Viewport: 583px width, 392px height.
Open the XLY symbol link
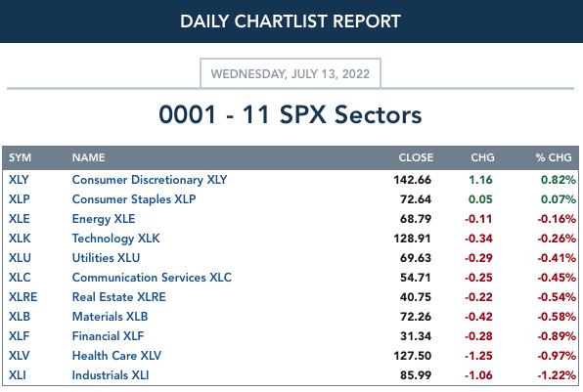(x=19, y=180)
